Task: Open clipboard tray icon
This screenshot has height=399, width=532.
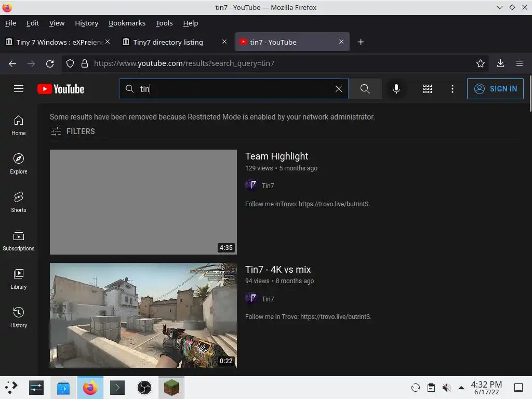Action: pyautogui.click(x=431, y=388)
